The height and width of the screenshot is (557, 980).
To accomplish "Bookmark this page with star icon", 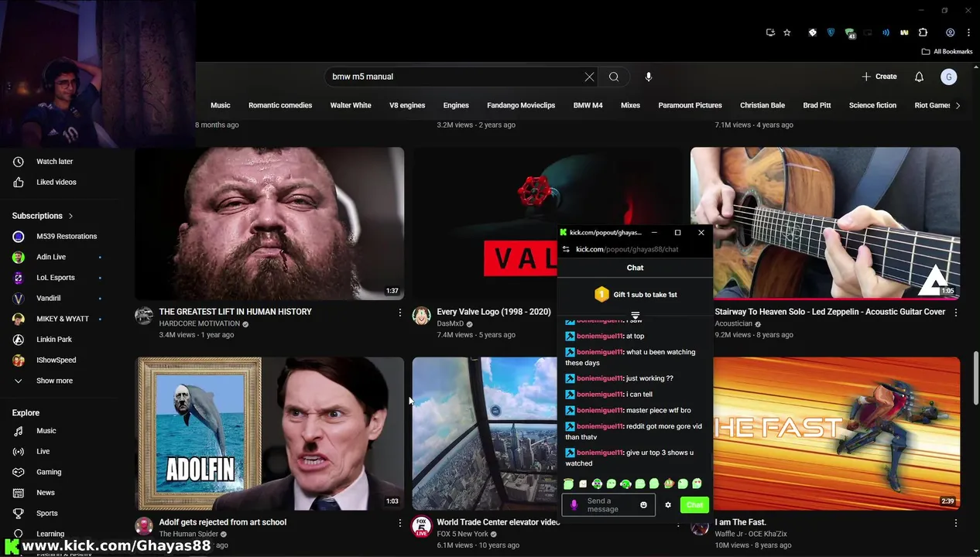I will 787,32.
